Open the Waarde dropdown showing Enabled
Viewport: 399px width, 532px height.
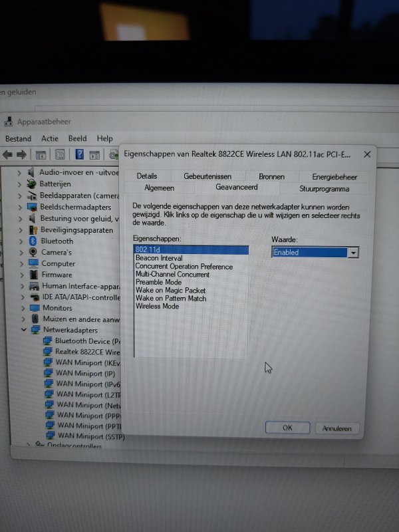pos(353,253)
